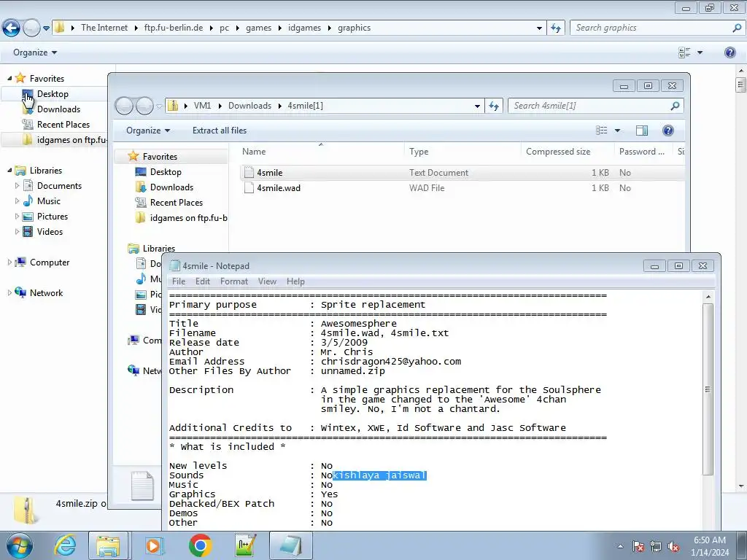Click the Downloads breadcrumb in 4smile[1] window
747x560 pixels.
[249, 106]
